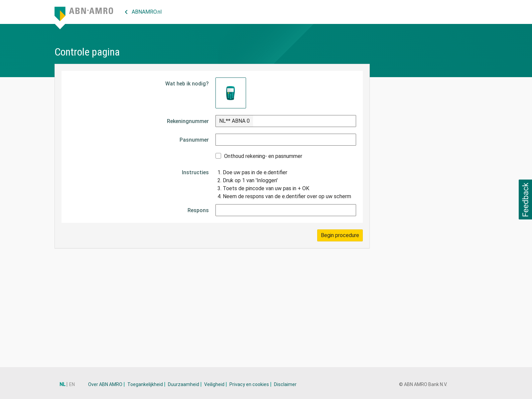The image size is (532, 399).
Task: Open Privacy en cookies link
Action: pyautogui.click(x=249, y=384)
